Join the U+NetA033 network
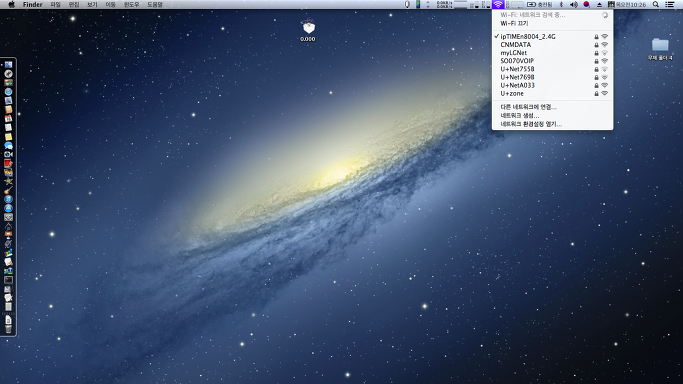This screenshot has width=683, height=384. pyautogui.click(x=552, y=85)
